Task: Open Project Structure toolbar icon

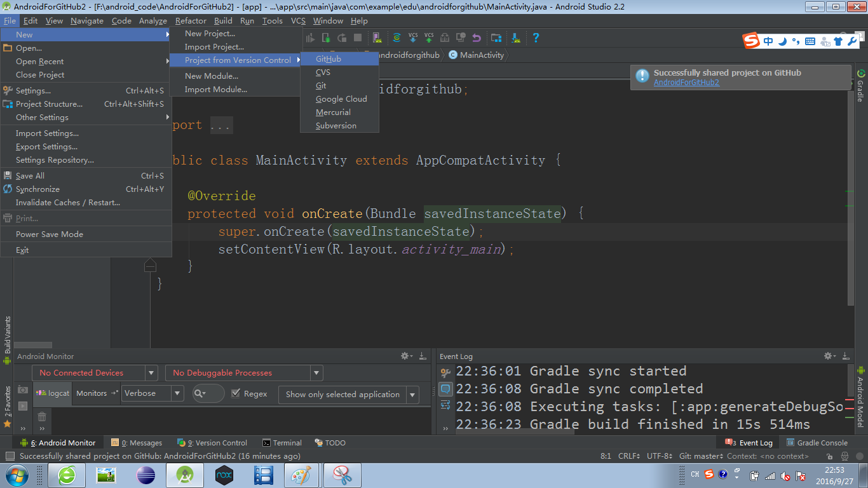Action: [496, 37]
